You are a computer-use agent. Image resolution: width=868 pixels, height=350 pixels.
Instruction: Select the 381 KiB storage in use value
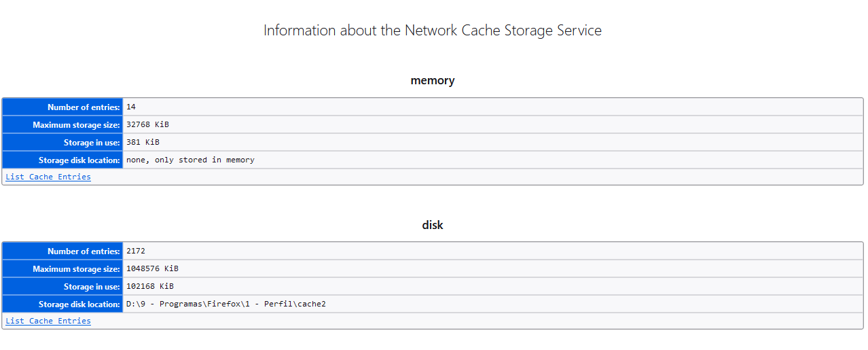[x=143, y=143]
